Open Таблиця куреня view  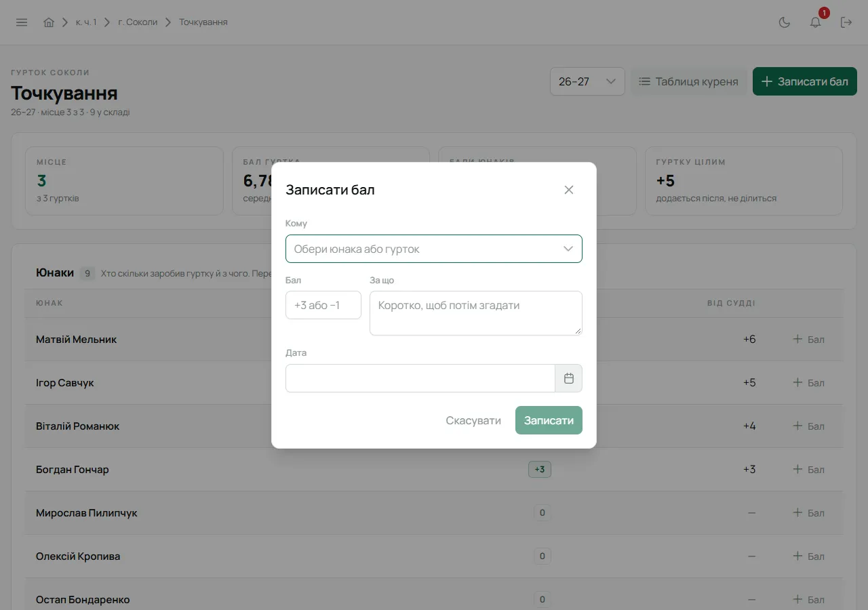(x=689, y=81)
